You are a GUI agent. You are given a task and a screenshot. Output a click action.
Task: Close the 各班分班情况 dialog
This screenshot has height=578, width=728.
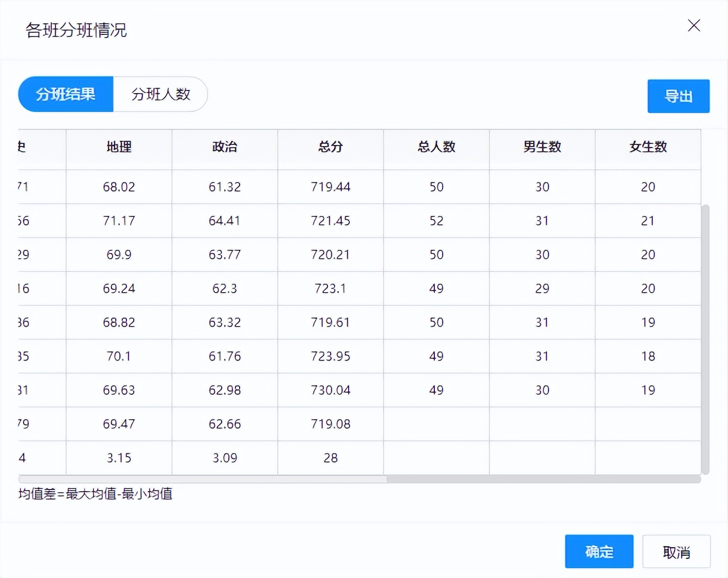click(x=694, y=25)
